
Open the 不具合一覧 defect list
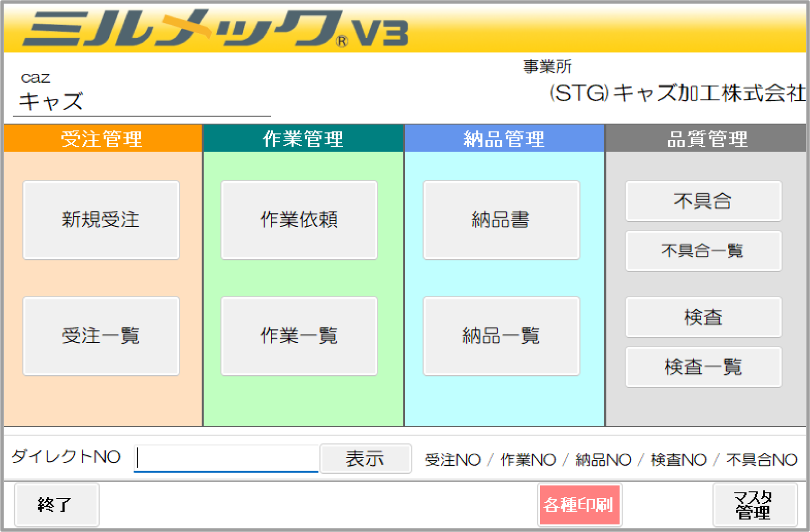coord(703,251)
